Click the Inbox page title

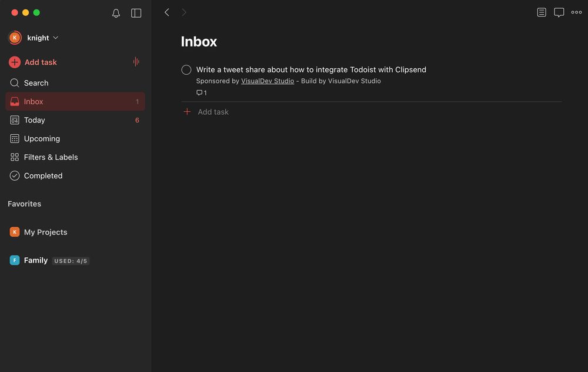[x=199, y=42]
